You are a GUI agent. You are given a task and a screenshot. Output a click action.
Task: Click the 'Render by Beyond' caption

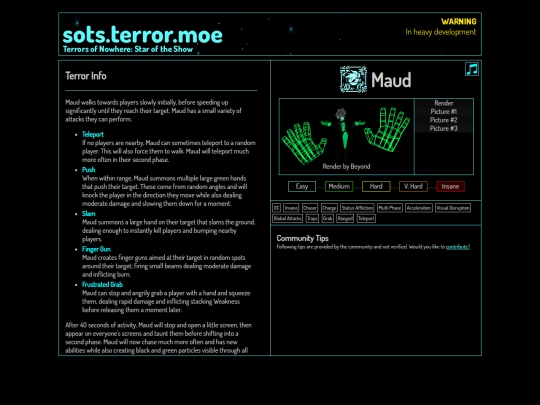click(346, 166)
